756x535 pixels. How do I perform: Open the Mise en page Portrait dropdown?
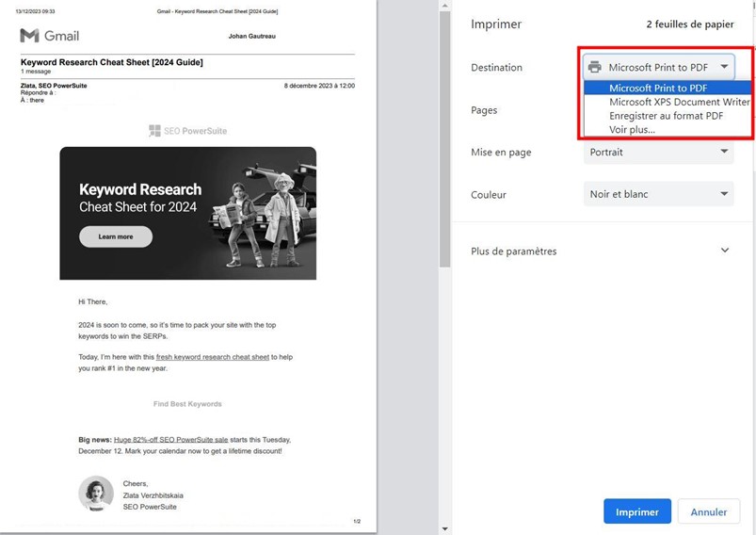[x=659, y=152]
